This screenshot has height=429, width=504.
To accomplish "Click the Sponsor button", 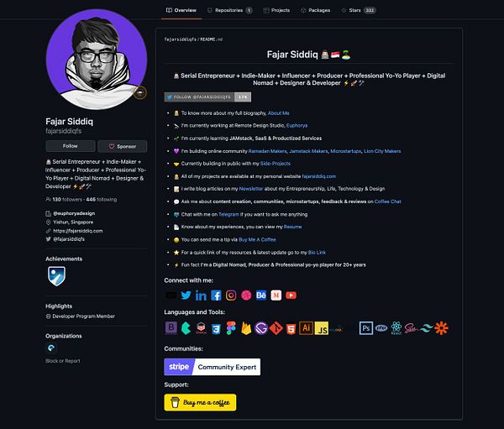I will pyautogui.click(x=123, y=146).
